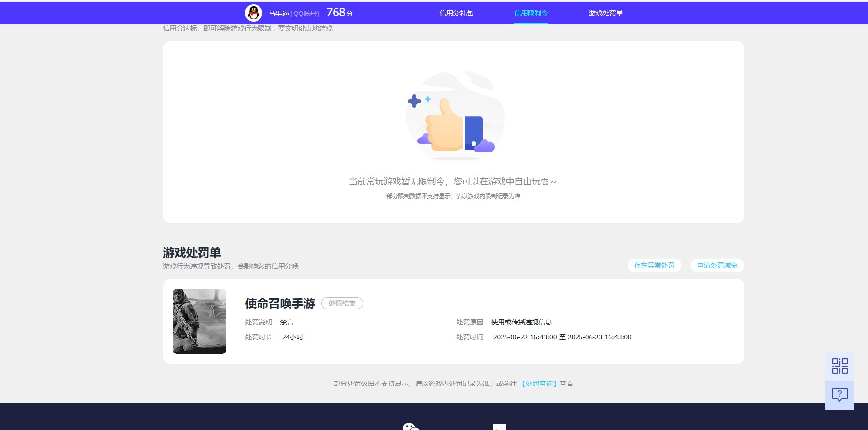Click the 游戏处罚单 section heading

tap(192, 253)
